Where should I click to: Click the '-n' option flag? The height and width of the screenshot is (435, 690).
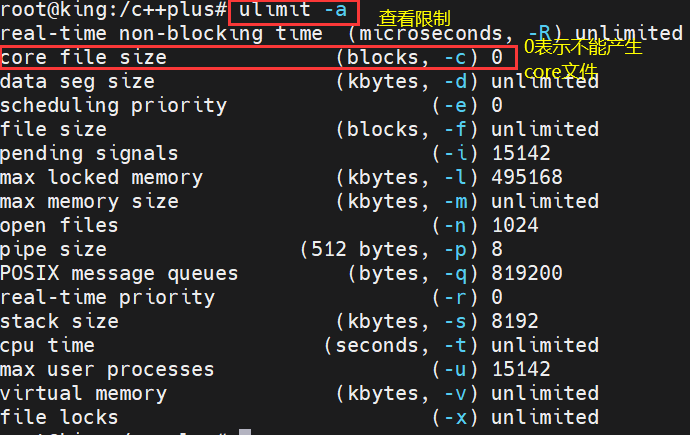coord(455,226)
